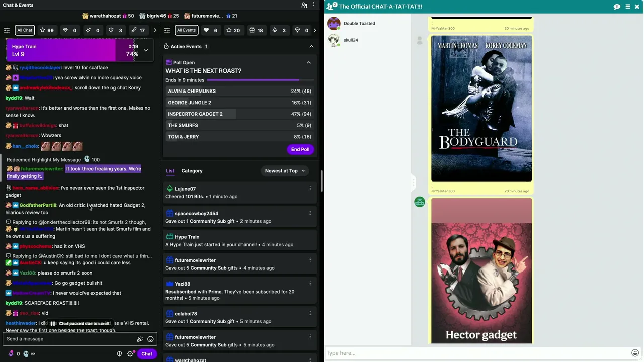Viewport: 644px width, 362px height.
Task: Click green bot avatar beside Hector gadget post
Action: coord(420,202)
